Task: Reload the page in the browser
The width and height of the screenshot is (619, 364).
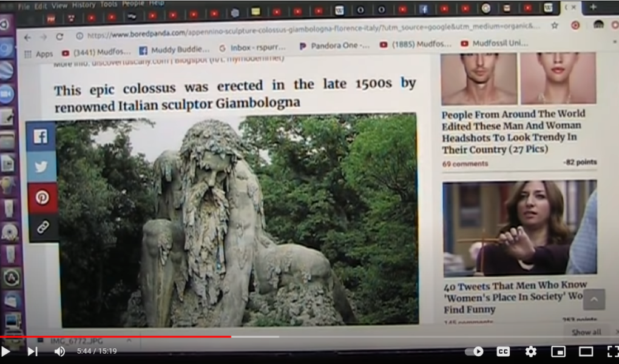Action: coord(59,36)
